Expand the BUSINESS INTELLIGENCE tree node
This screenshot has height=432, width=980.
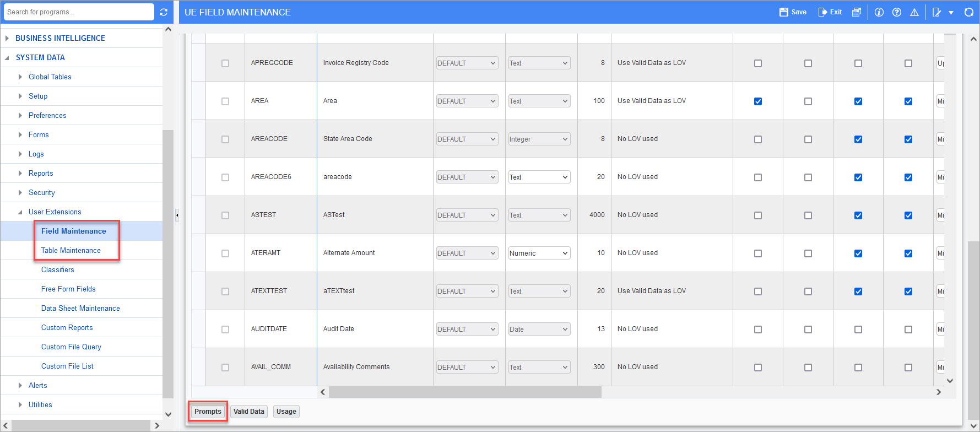coord(7,38)
